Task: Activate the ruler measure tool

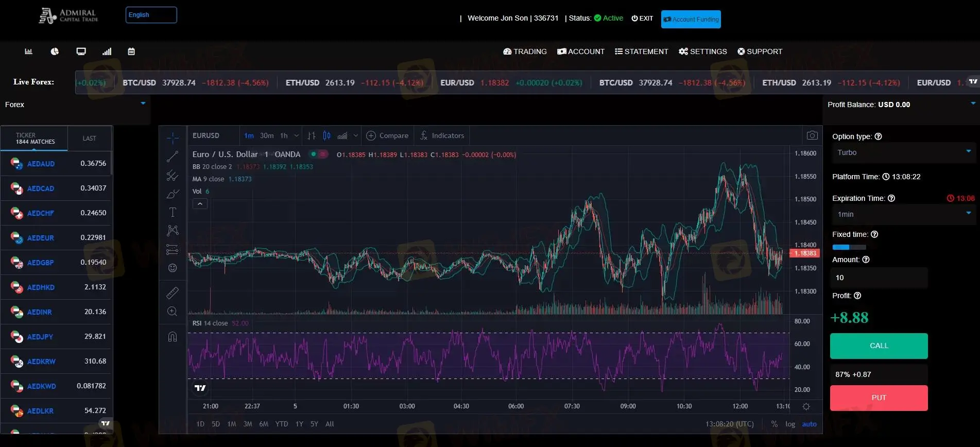Action: (173, 293)
